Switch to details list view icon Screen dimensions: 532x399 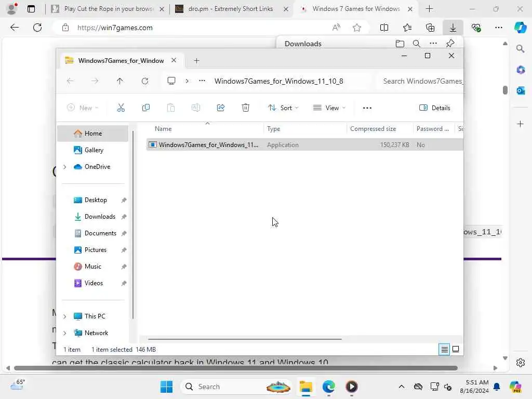click(444, 349)
